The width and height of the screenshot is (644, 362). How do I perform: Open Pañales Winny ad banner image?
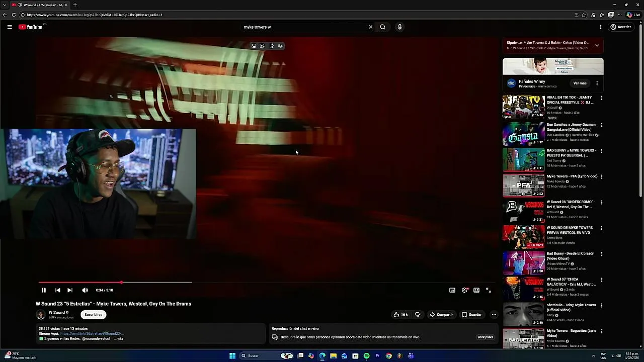pos(553,66)
